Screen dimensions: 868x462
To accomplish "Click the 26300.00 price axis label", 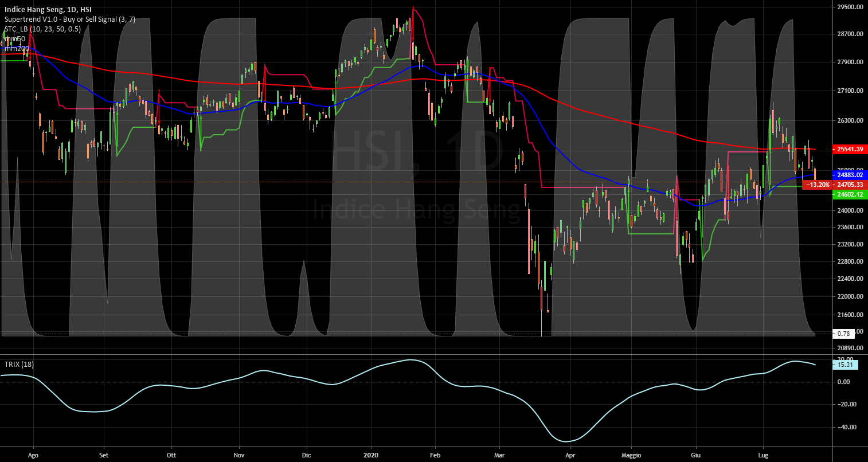I will 850,121.
